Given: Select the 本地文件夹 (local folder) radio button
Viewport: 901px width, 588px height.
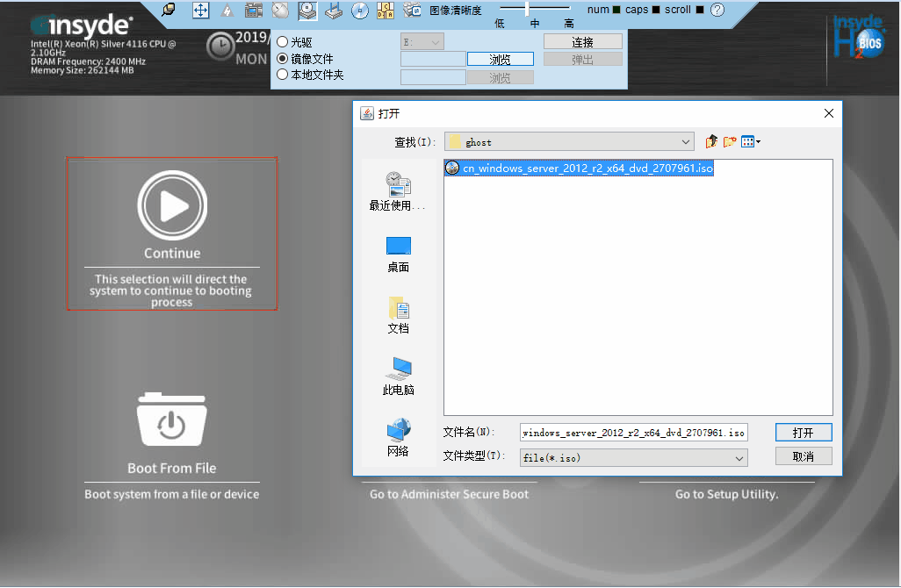Looking at the screenshot, I should pos(283,75).
